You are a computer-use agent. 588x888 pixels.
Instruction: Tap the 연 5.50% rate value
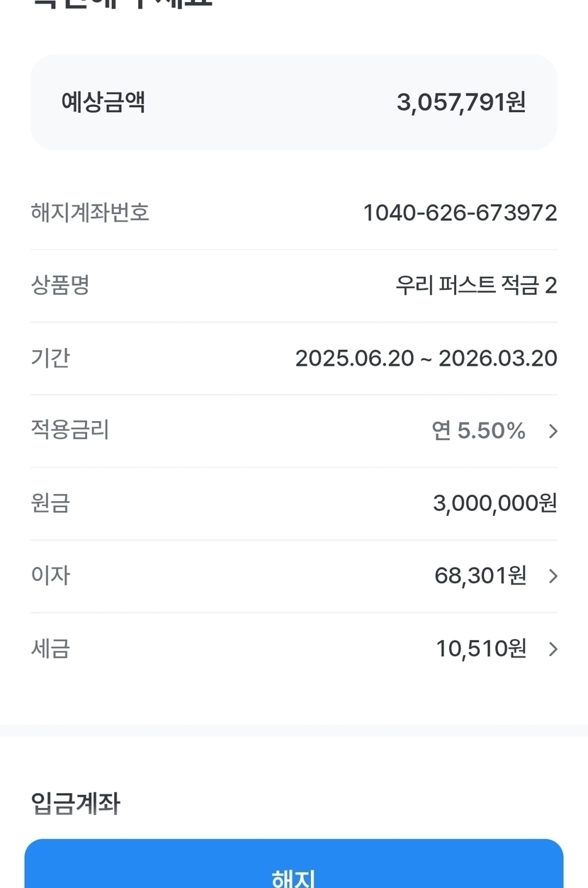pyautogui.click(x=478, y=430)
